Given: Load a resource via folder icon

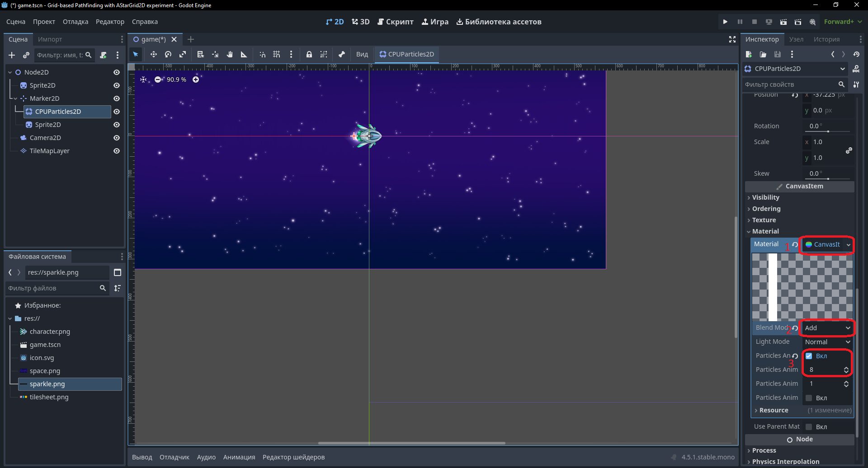Looking at the screenshot, I should (x=763, y=54).
